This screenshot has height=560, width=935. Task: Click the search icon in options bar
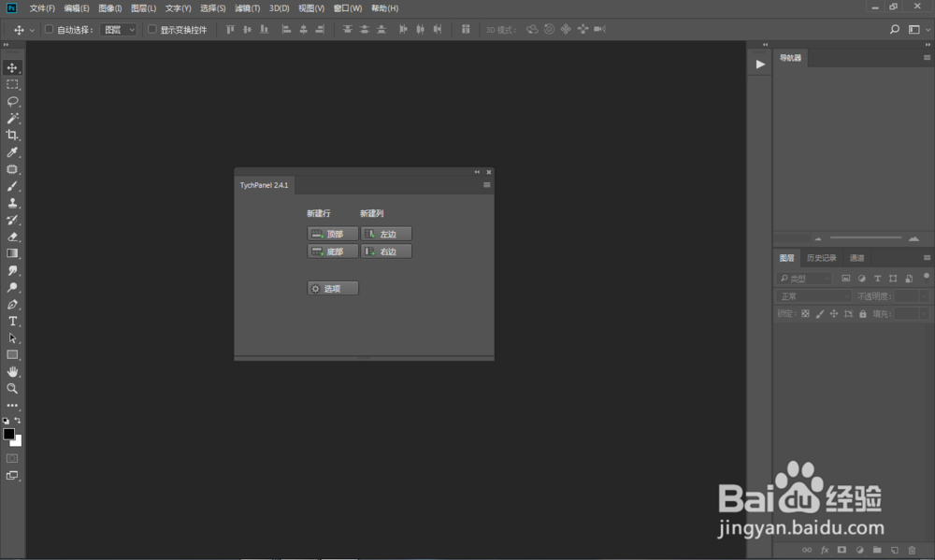pos(895,29)
